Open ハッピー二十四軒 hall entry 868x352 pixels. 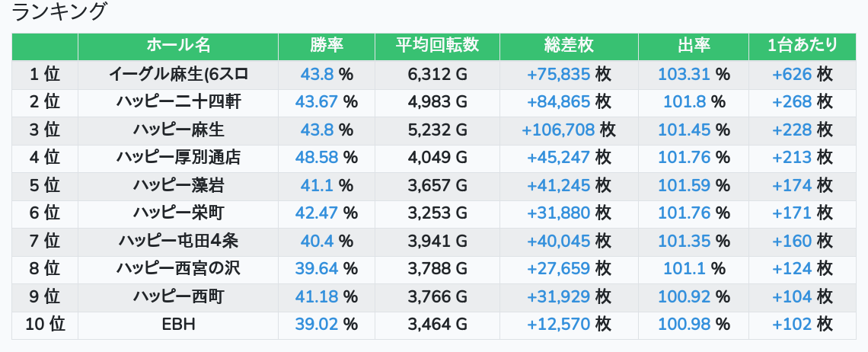pyautogui.click(x=178, y=102)
